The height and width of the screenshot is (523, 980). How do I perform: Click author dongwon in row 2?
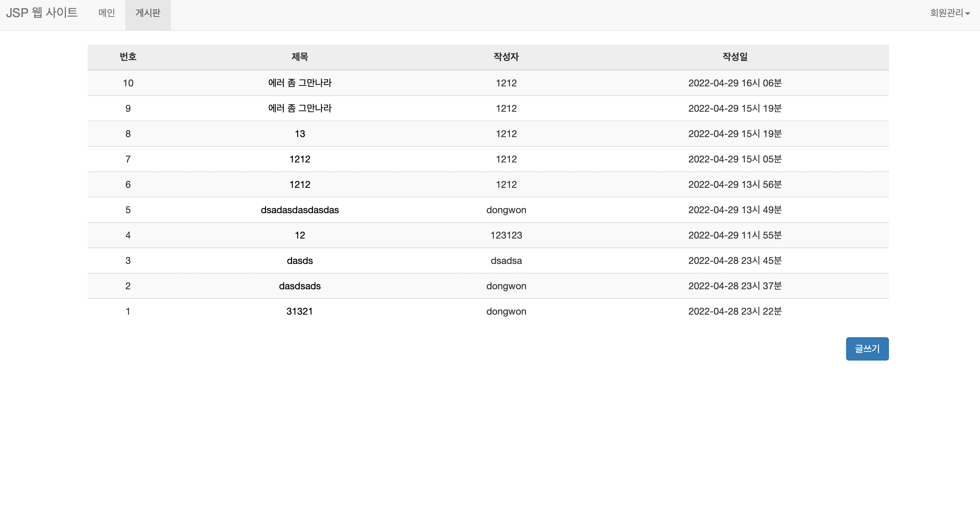pos(506,286)
